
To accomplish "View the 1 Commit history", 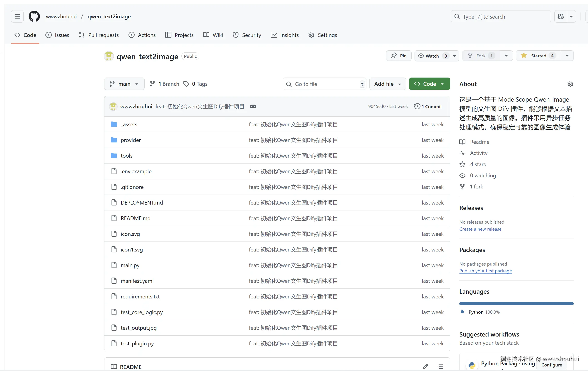I will coord(428,107).
